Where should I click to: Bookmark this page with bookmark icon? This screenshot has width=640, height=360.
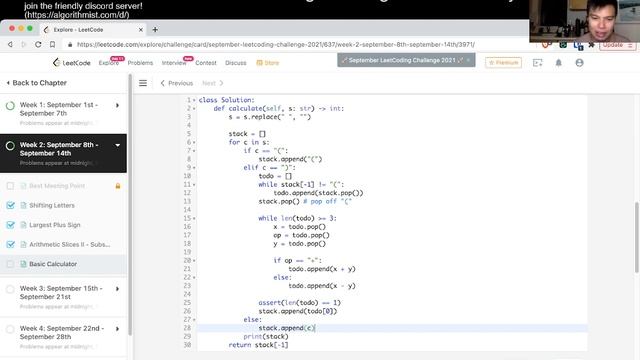pyautogui.click(x=52, y=44)
